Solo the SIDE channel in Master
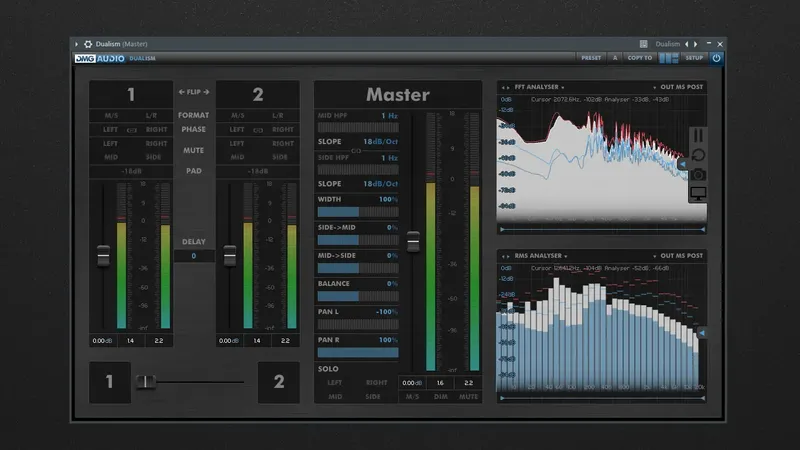This screenshot has width=800, height=450. click(372, 397)
